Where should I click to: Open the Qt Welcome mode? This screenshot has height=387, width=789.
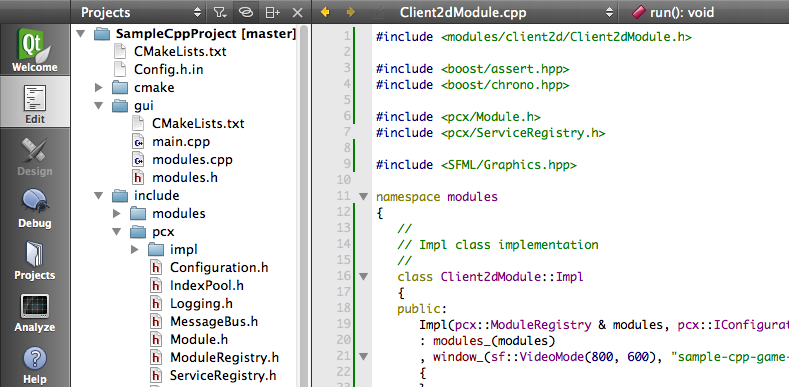coord(34,49)
